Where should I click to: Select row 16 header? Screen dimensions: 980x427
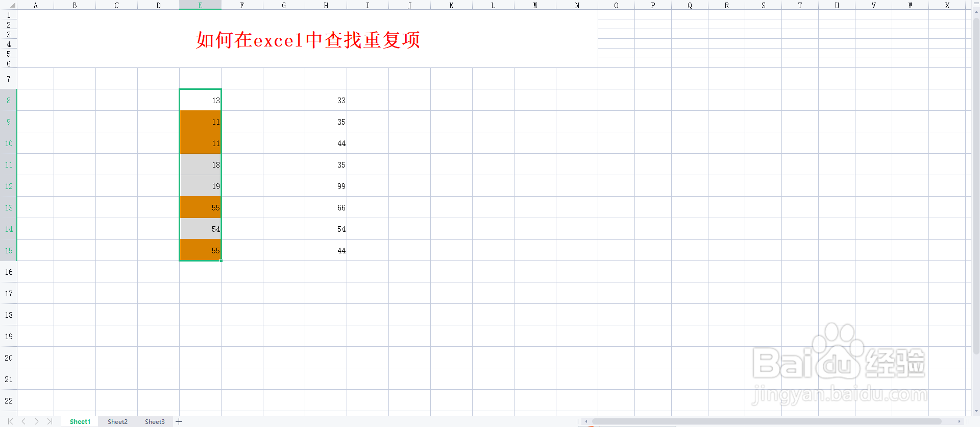coord(9,272)
